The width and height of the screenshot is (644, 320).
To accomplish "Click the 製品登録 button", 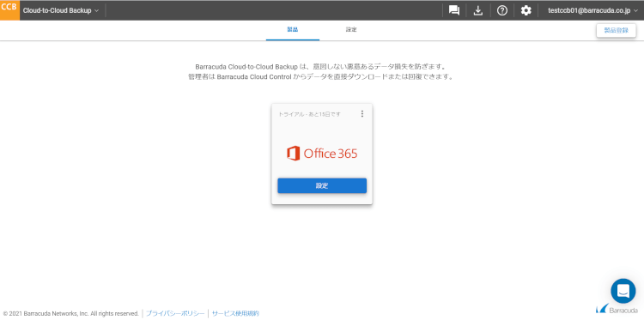I will tap(616, 30).
